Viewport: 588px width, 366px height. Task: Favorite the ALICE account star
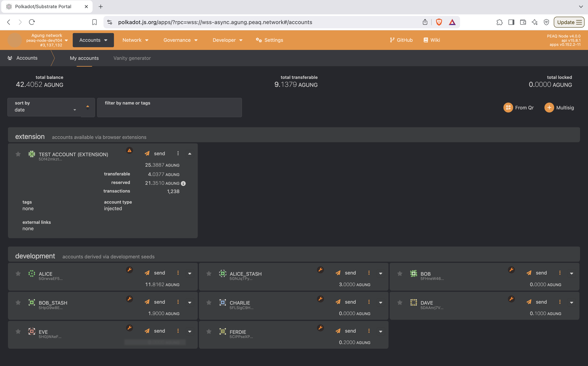[18, 274]
